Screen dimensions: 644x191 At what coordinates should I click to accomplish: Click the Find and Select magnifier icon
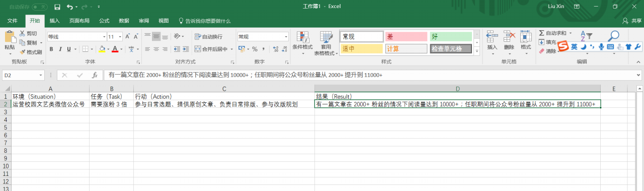click(613, 36)
